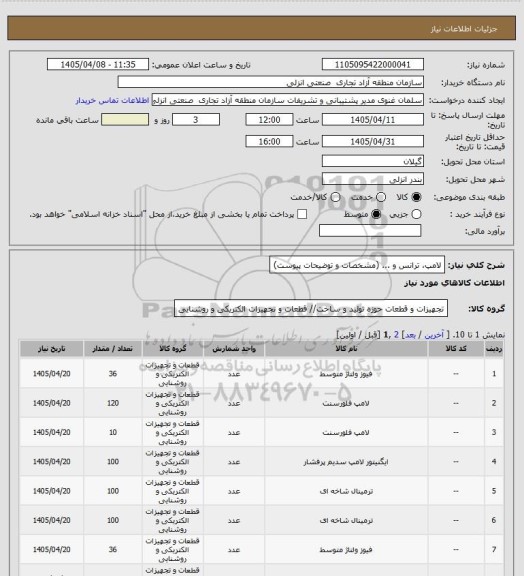This screenshot has height=576, width=524.
Task: Click the date 1405/04/20 in row 1
Action: (51, 374)
